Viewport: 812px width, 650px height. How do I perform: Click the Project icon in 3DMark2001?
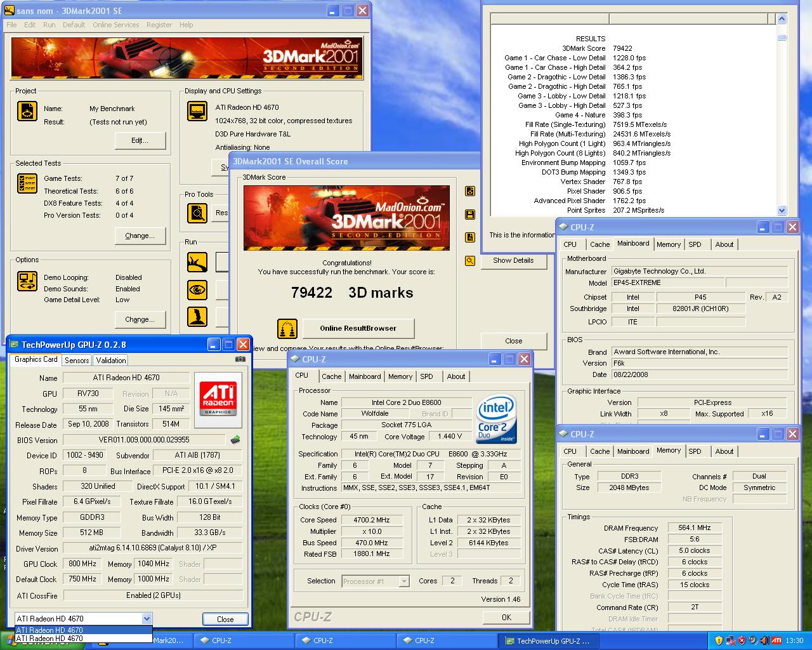tap(27, 111)
